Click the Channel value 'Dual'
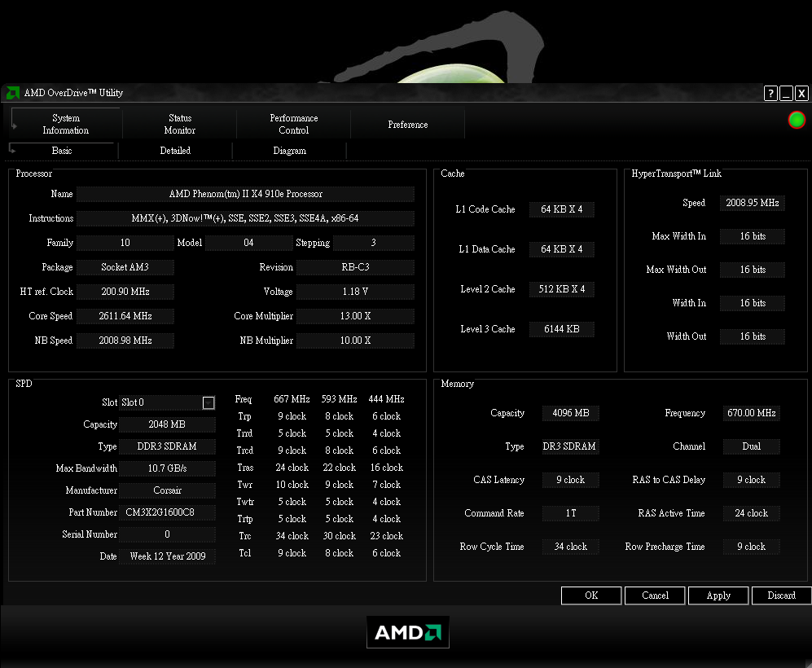This screenshot has height=668, width=812. [x=752, y=446]
